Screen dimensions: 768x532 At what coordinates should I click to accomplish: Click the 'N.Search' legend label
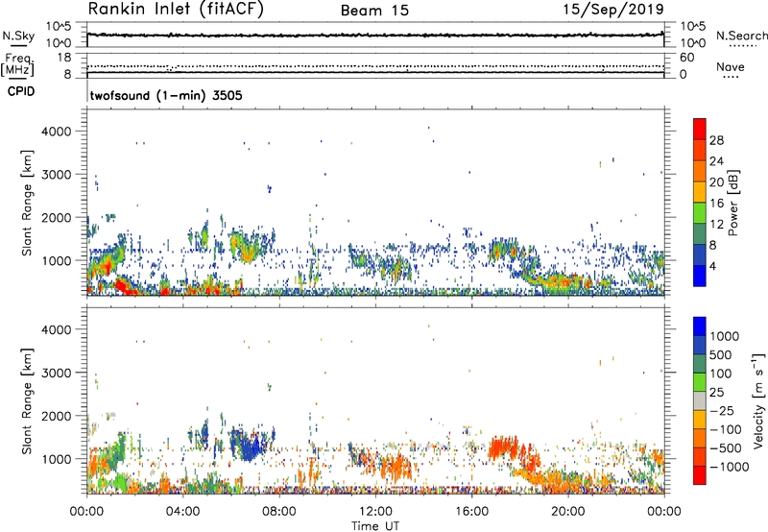741,36
